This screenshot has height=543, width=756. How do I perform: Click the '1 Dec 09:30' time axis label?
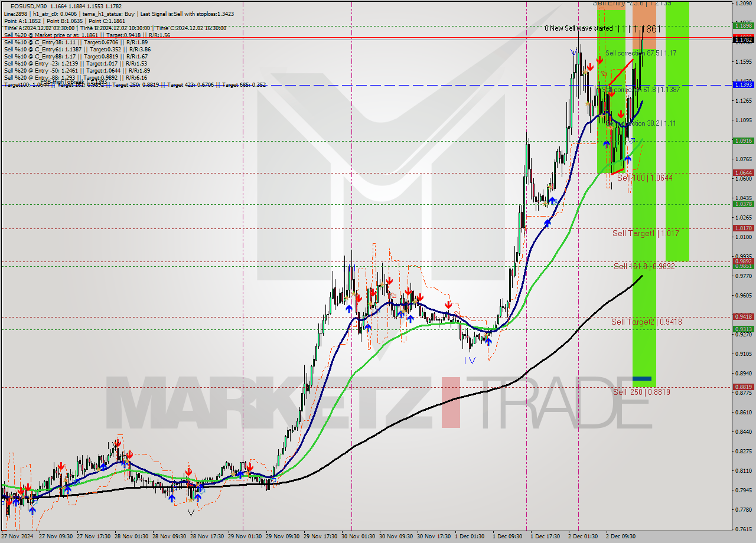(508, 537)
